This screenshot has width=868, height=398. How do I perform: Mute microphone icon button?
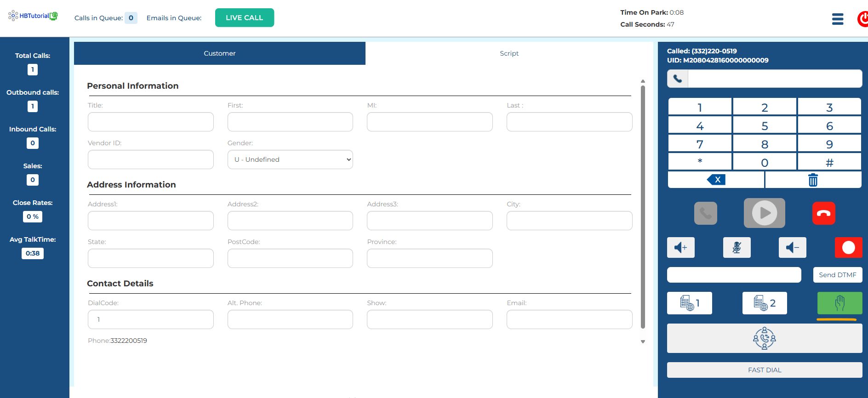(737, 248)
